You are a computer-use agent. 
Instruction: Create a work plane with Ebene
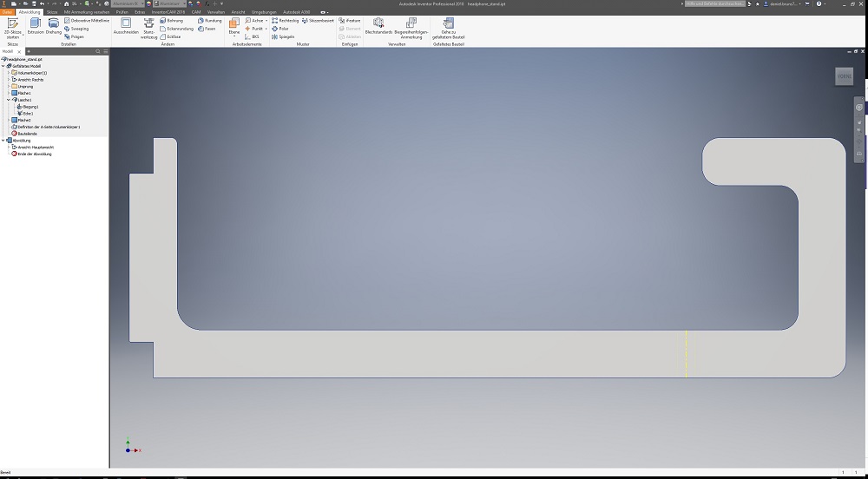[x=234, y=26]
